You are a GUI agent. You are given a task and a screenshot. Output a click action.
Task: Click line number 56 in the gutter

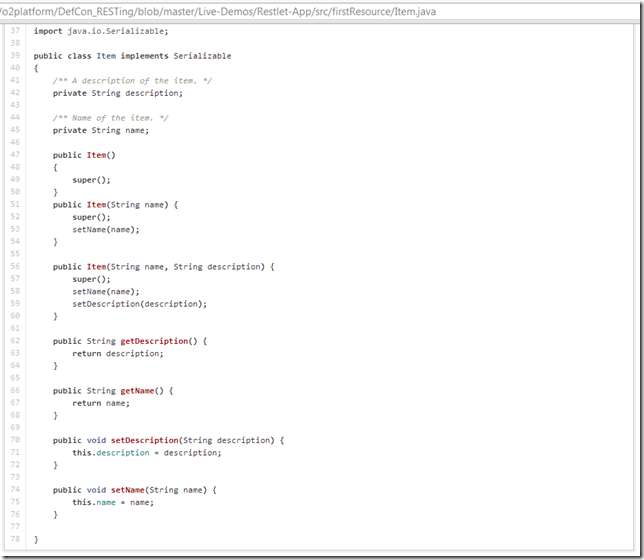(15, 266)
